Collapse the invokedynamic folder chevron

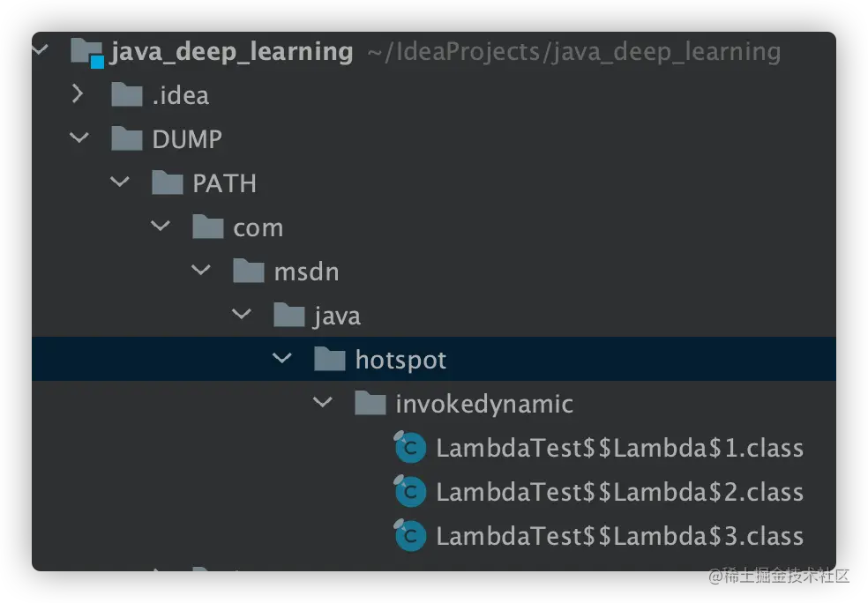pyautogui.click(x=322, y=403)
